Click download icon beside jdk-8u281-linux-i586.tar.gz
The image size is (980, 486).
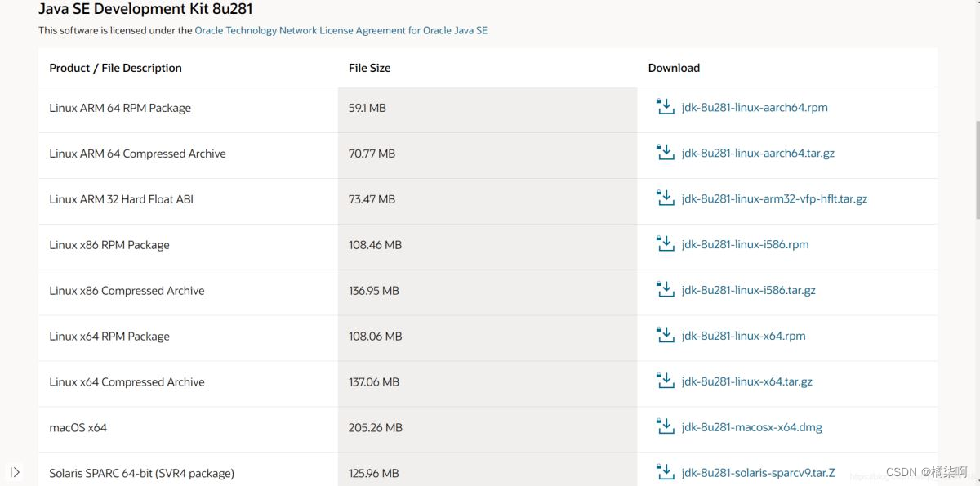[666, 290]
